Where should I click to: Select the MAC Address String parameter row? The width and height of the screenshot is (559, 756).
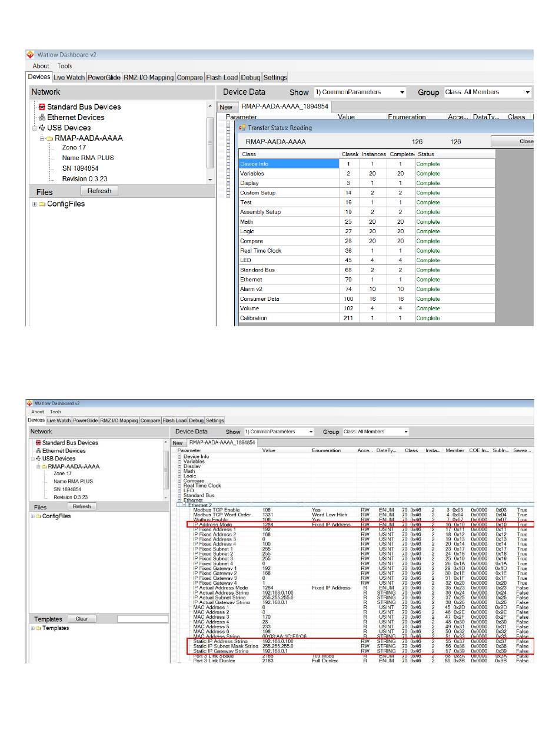tap(360, 636)
